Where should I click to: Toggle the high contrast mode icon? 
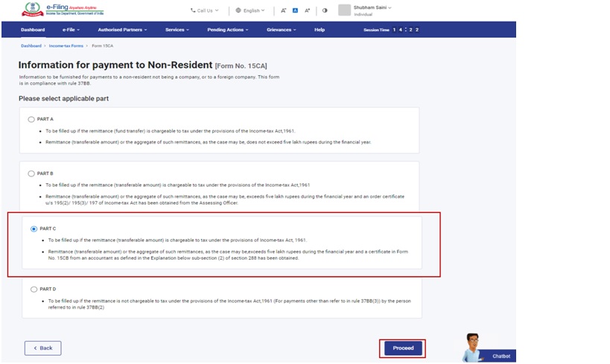(x=325, y=10)
